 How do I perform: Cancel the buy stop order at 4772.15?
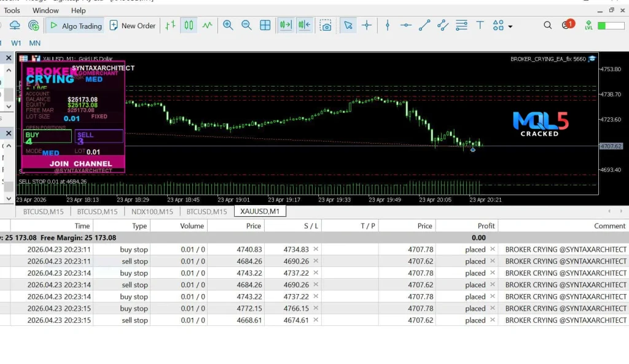[493, 308]
